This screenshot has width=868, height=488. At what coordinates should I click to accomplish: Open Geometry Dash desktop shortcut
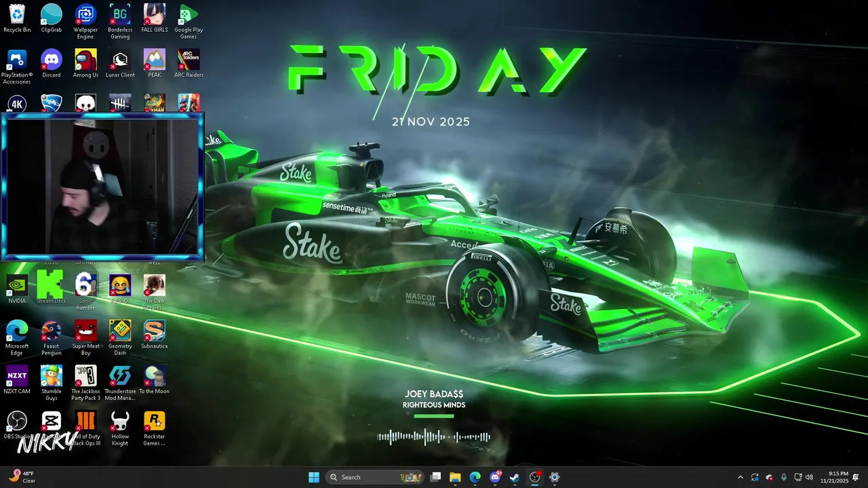120,338
